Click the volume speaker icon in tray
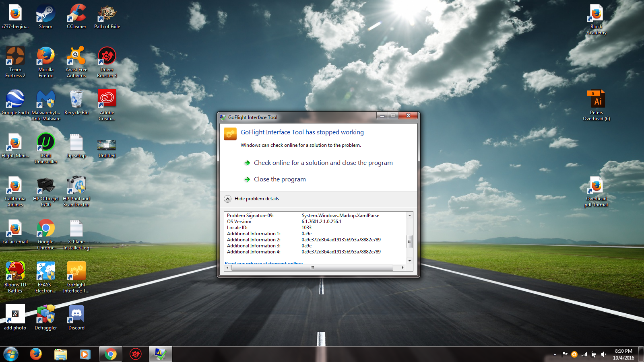Viewport: 644px width, 362px height. point(603,354)
